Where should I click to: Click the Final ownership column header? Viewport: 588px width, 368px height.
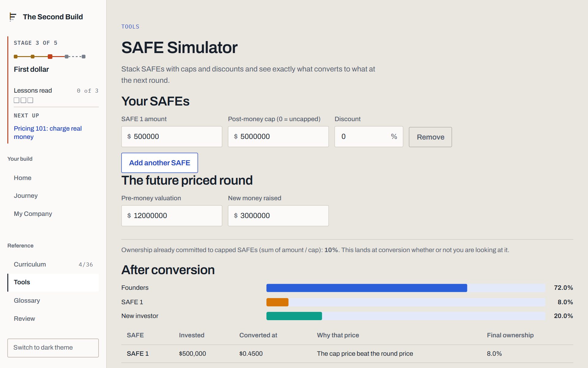click(510, 335)
